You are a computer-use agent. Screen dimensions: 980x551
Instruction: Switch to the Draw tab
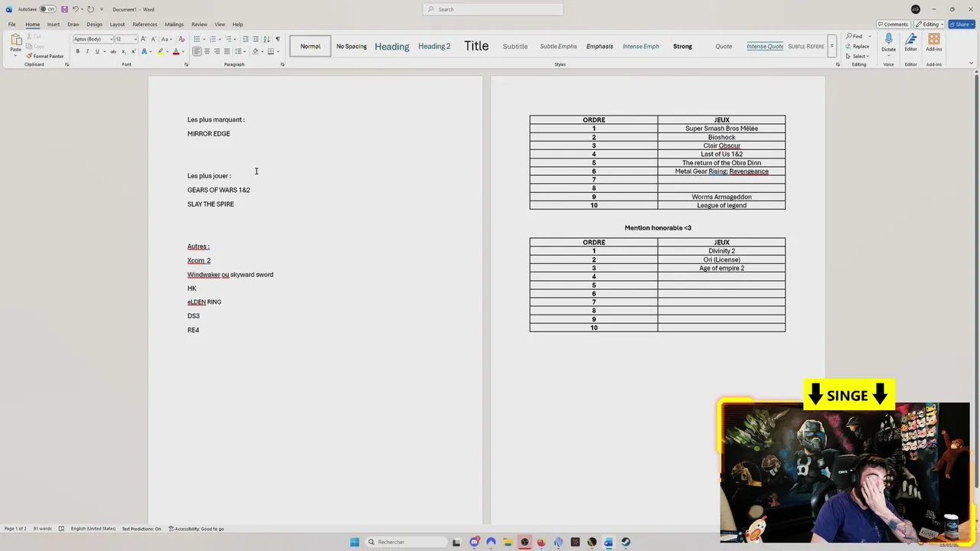[x=73, y=24]
